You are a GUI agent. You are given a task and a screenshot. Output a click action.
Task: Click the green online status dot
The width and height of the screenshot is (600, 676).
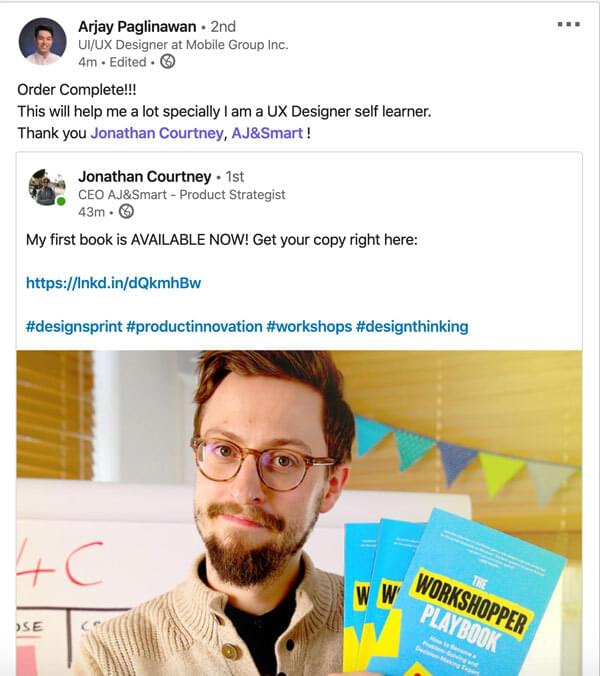point(61,201)
